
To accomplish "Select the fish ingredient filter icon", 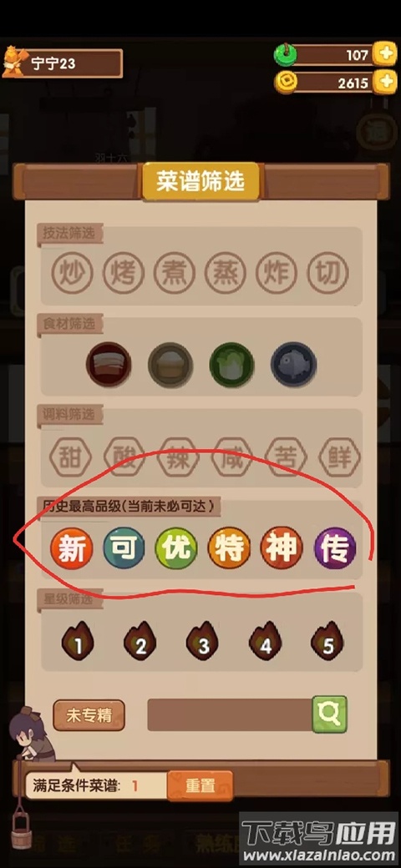I will [x=293, y=364].
